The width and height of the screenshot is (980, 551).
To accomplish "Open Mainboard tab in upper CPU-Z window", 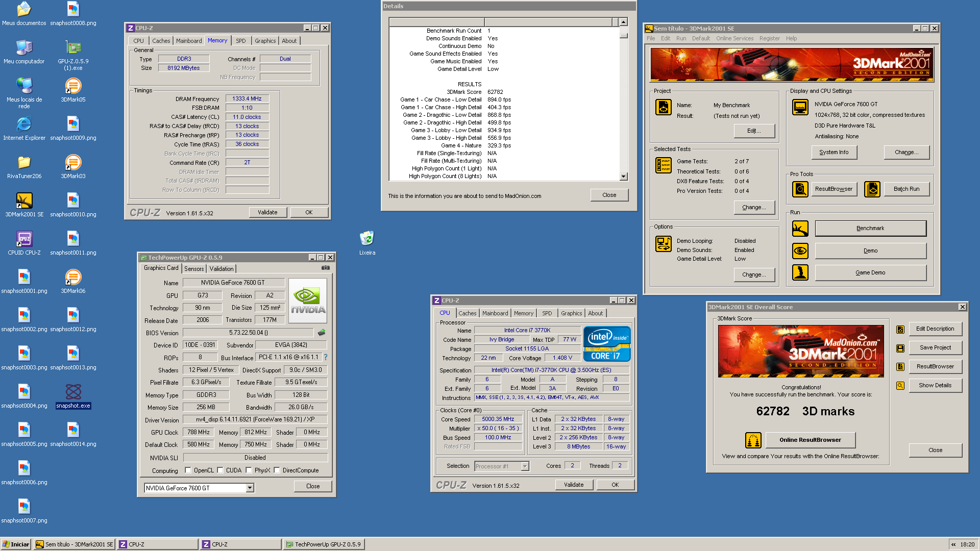I will point(189,41).
